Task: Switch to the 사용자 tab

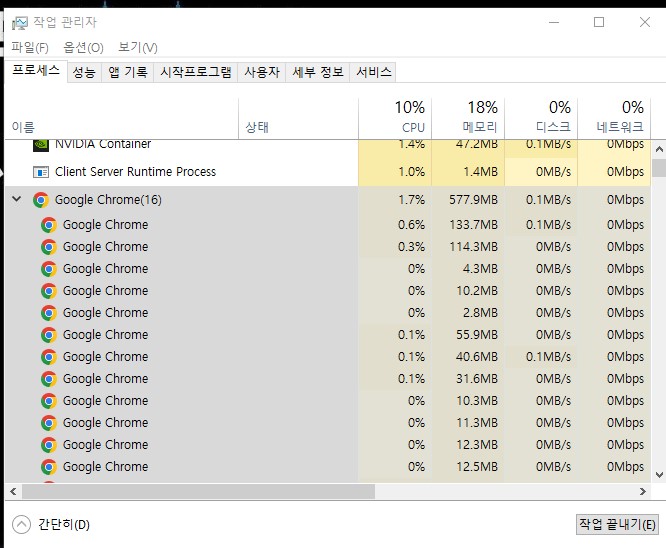Action: [262, 72]
